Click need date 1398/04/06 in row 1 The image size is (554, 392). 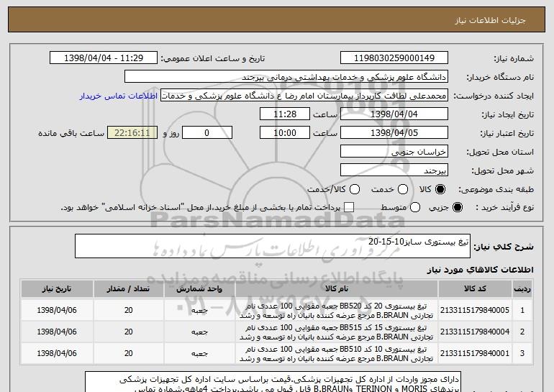tap(57, 311)
